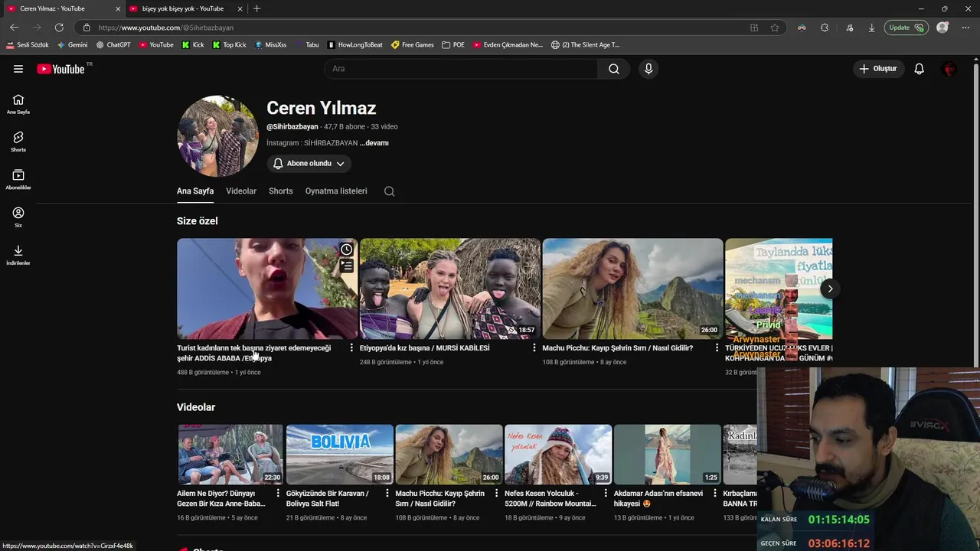Open the browser profile avatar
The height and width of the screenshot is (551, 980).
pyautogui.click(x=942, y=28)
